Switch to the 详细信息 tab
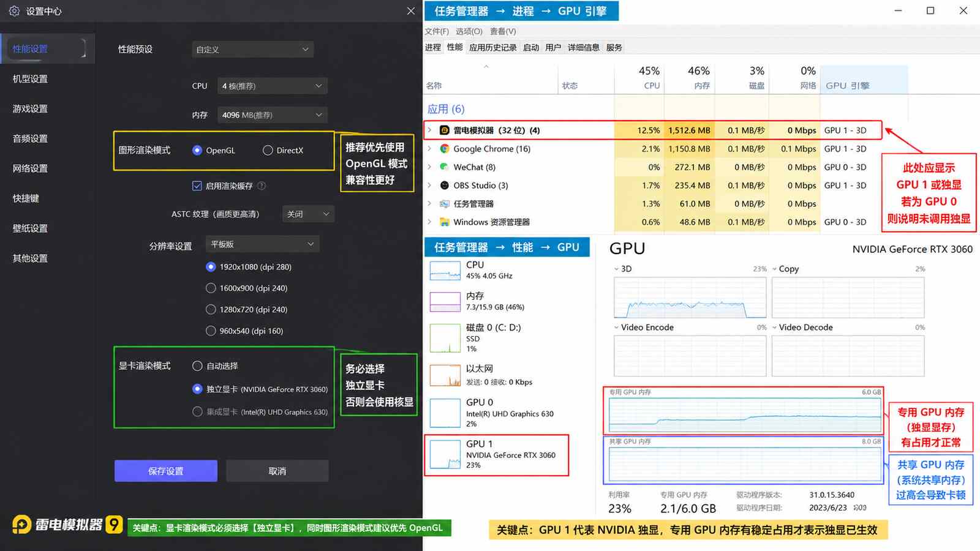Viewport: 980px width, 551px height. tap(584, 47)
